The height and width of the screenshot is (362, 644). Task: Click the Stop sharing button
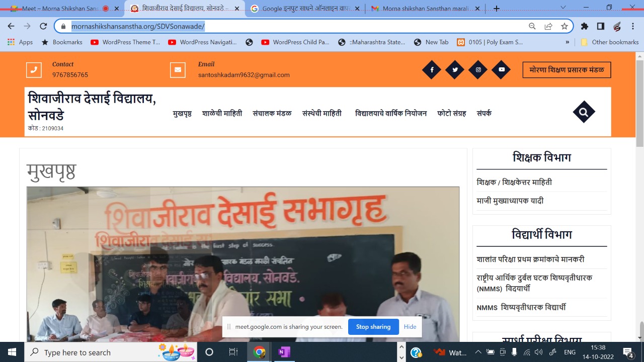(373, 327)
